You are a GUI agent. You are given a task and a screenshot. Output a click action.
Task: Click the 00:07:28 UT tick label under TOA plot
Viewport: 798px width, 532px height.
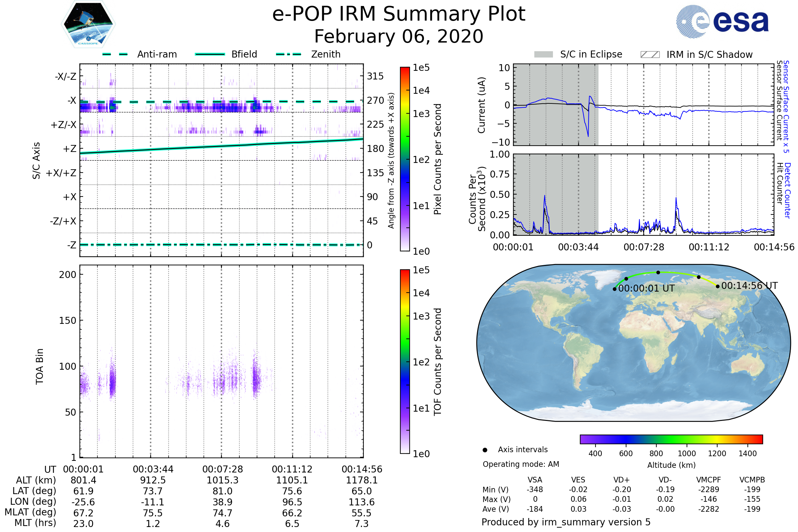pyautogui.click(x=222, y=469)
